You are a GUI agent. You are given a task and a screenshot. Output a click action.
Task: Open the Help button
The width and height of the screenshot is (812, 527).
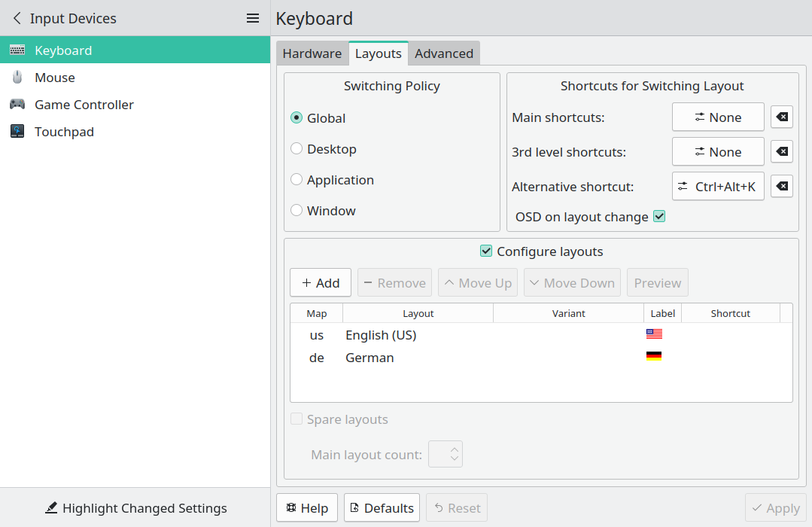coord(307,508)
